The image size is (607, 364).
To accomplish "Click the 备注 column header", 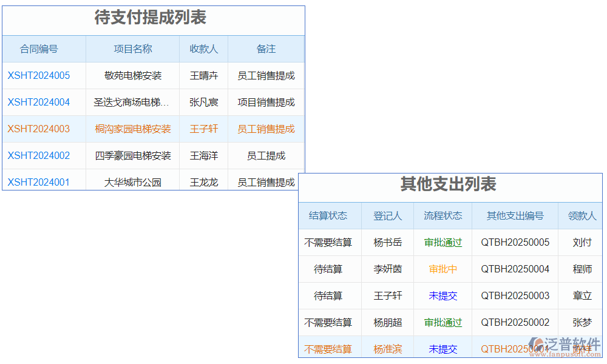I will pyautogui.click(x=265, y=49).
